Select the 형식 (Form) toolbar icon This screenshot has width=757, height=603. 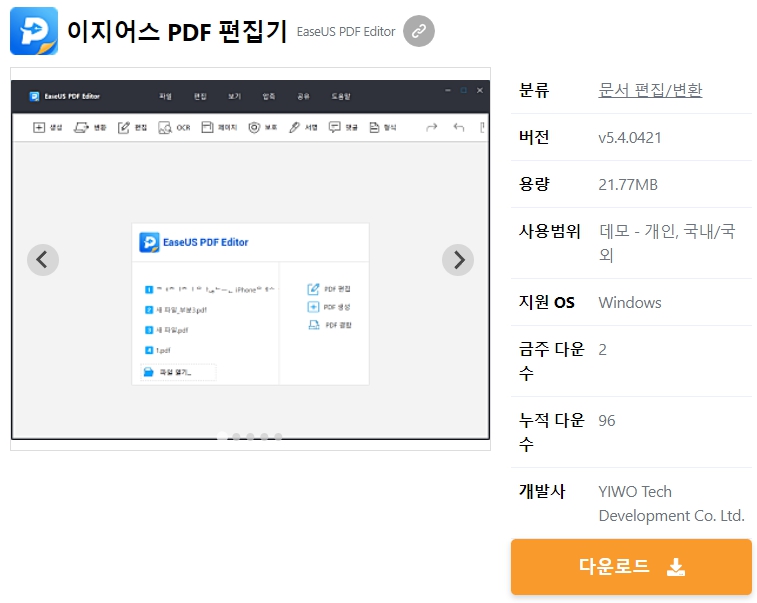pos(374,127)
